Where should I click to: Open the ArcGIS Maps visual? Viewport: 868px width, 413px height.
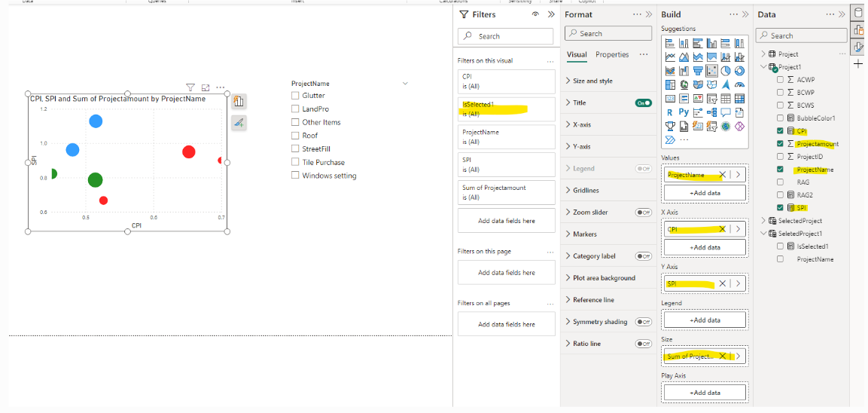click(725, 127)
